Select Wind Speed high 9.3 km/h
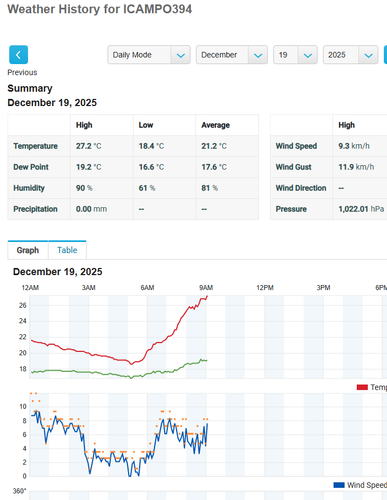Screen dimensions: 387x500 click(354, 146)
